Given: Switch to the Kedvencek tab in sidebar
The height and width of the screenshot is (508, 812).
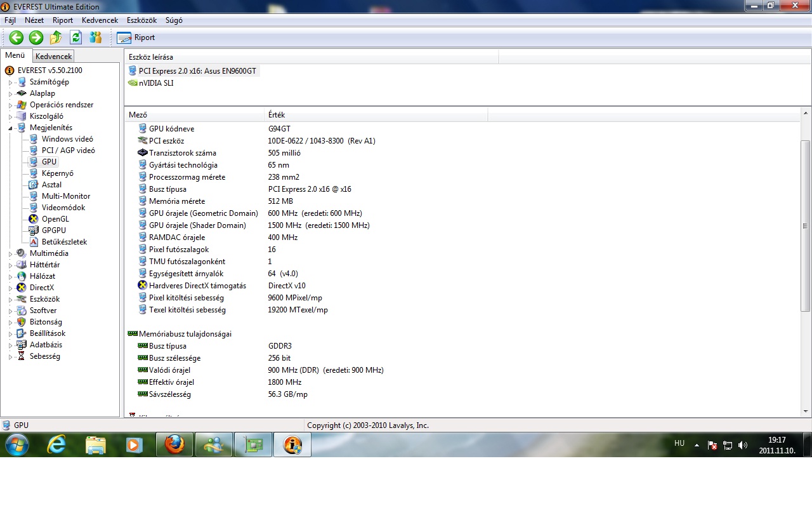Looking at the screenshot, I should (54, 57).
